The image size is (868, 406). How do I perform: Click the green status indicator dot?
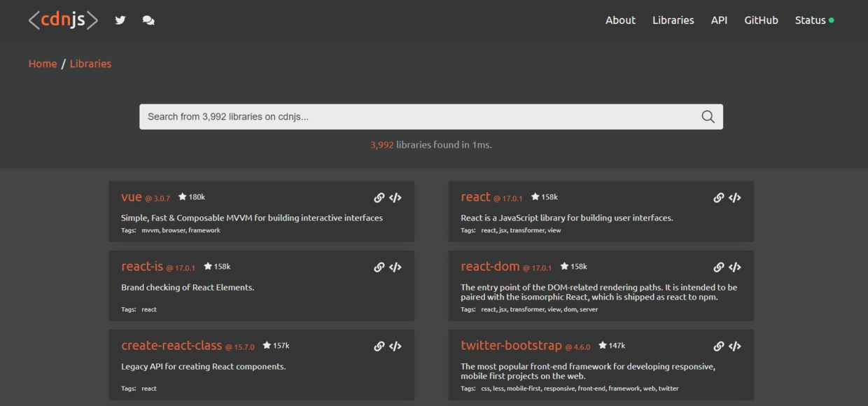(x=832, y=20)
